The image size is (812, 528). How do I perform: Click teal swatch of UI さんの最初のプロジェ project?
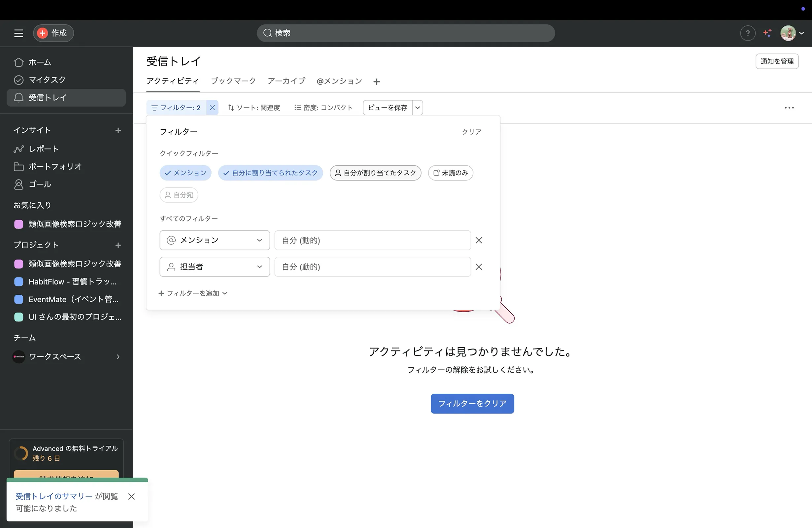pyautogui.click(x=19, y=317)
